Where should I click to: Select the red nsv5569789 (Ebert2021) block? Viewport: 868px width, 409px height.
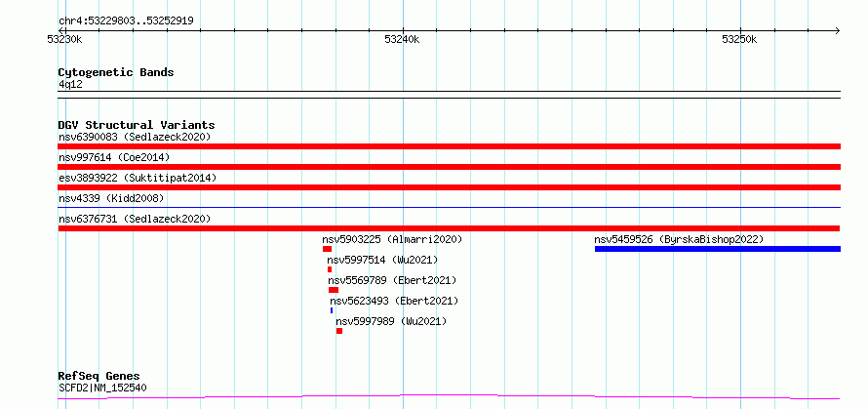point(334,290)
